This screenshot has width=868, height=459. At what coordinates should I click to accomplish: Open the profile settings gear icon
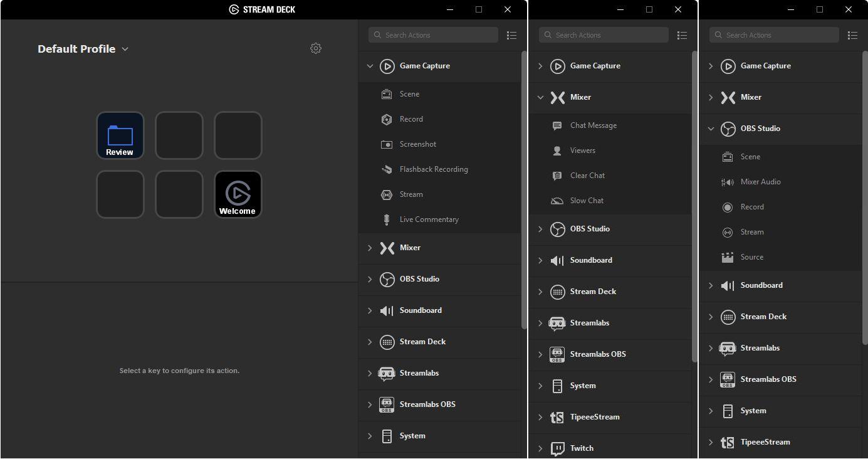316,48
